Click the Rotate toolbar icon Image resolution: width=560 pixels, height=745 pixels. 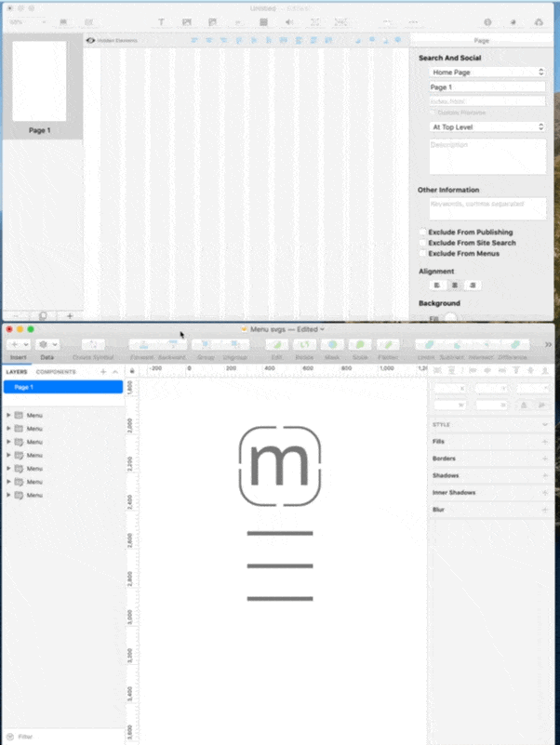[304, 344]
